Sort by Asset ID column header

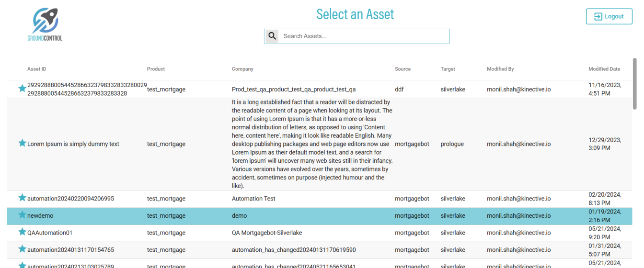tap(37, 69)
